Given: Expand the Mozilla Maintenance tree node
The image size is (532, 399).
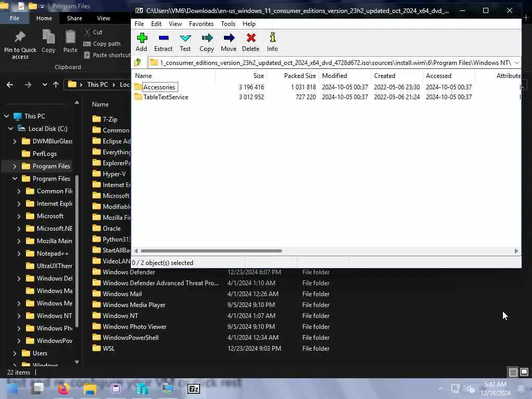Looking at the screenshot, I should (19, 241).
